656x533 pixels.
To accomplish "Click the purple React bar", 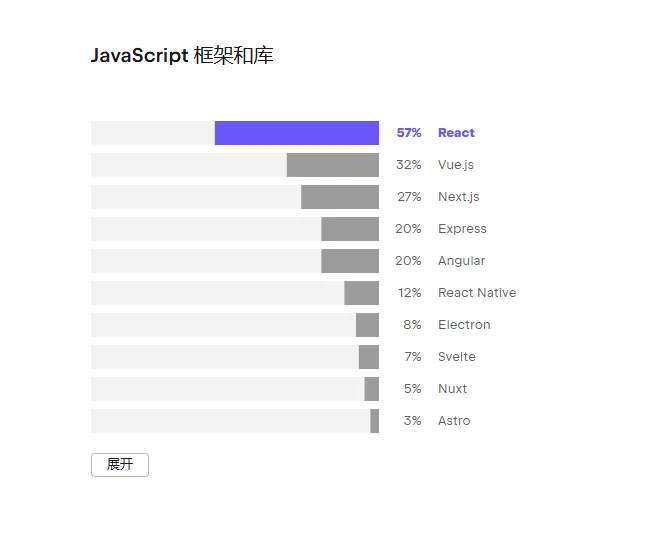I will (x=297, y=133).
